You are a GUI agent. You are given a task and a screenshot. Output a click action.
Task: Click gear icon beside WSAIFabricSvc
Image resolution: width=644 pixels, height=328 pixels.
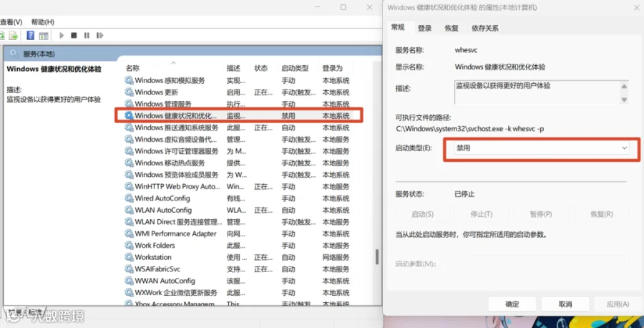(129, 269)
